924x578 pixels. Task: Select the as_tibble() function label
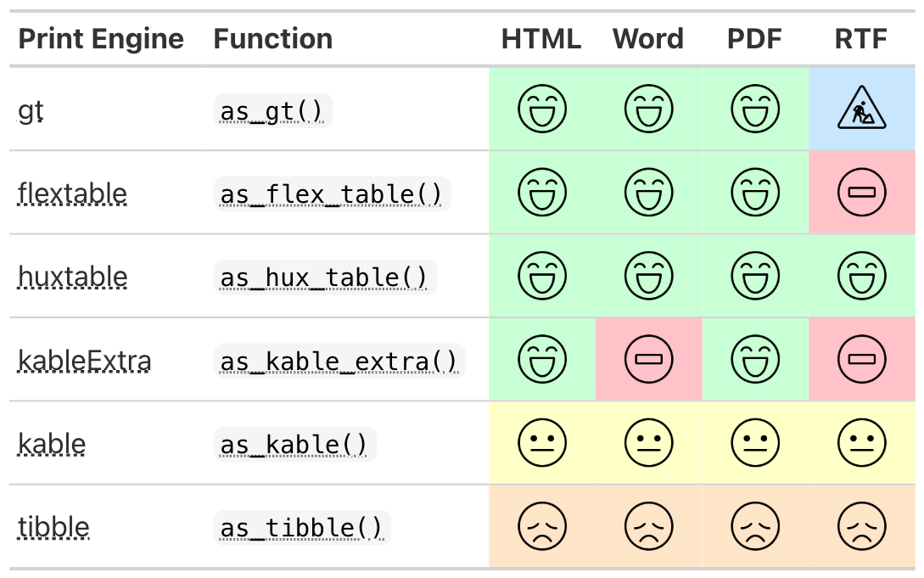[x=301, y=528]
